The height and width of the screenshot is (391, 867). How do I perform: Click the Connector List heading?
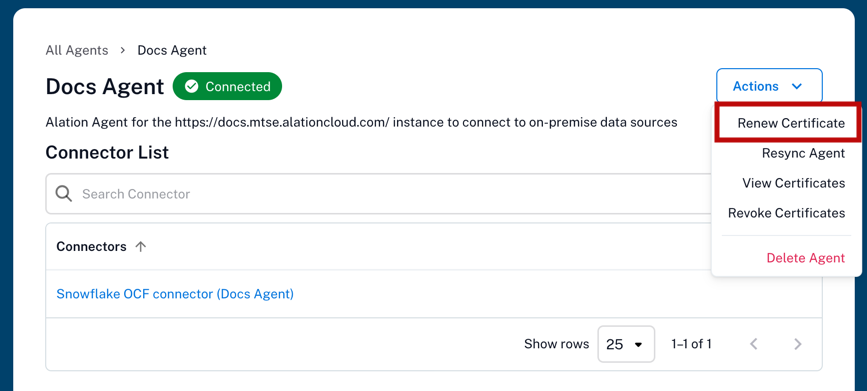(107, 152)
